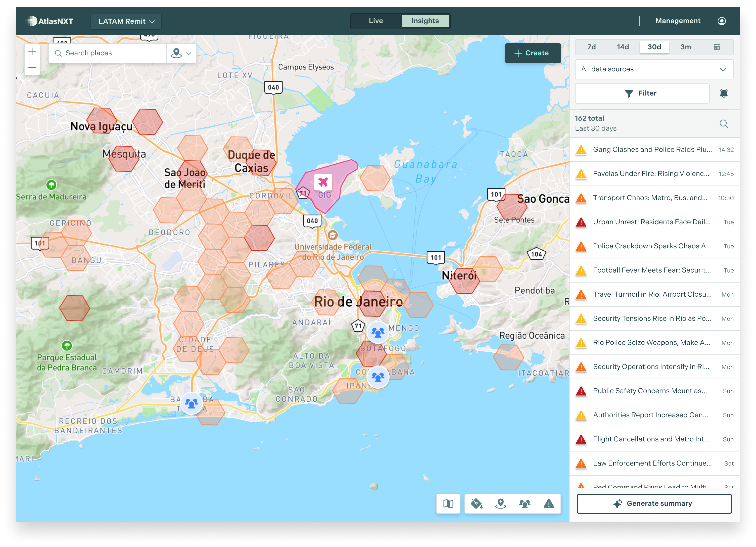Open Flight Cancellations and Metro alert
Viewport: 756px width, 547px height.
[654, 439]
